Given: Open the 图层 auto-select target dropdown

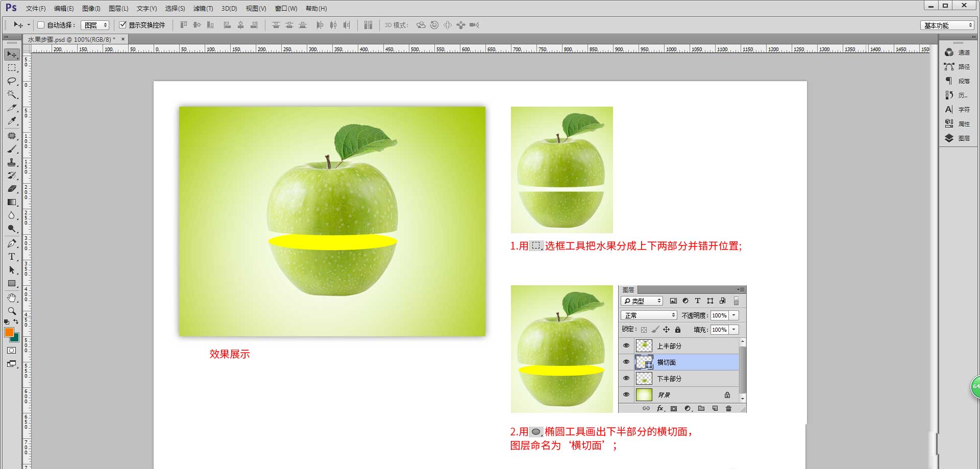Looking at the screenshot, I should pos(95,25).
